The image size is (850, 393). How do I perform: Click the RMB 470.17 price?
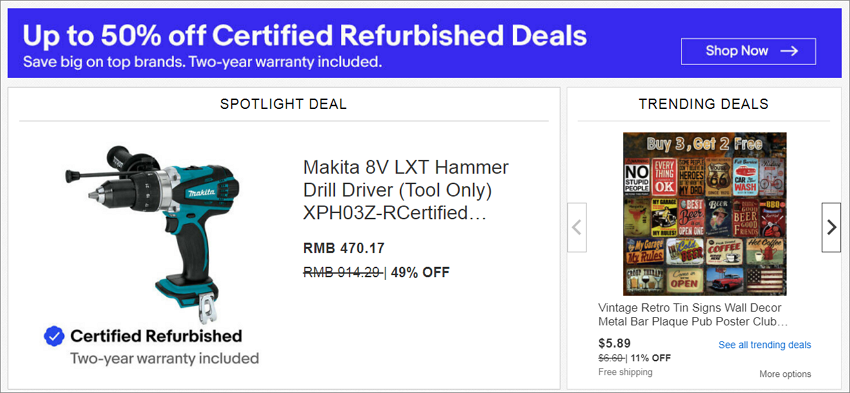click(344, 248)
